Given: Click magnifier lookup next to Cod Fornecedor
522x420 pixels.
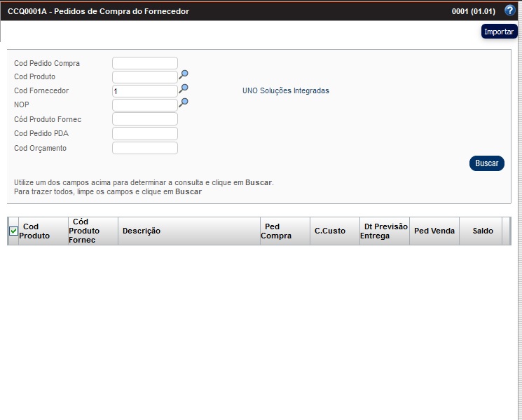Looking at the screenshot, I should point(184,88).
